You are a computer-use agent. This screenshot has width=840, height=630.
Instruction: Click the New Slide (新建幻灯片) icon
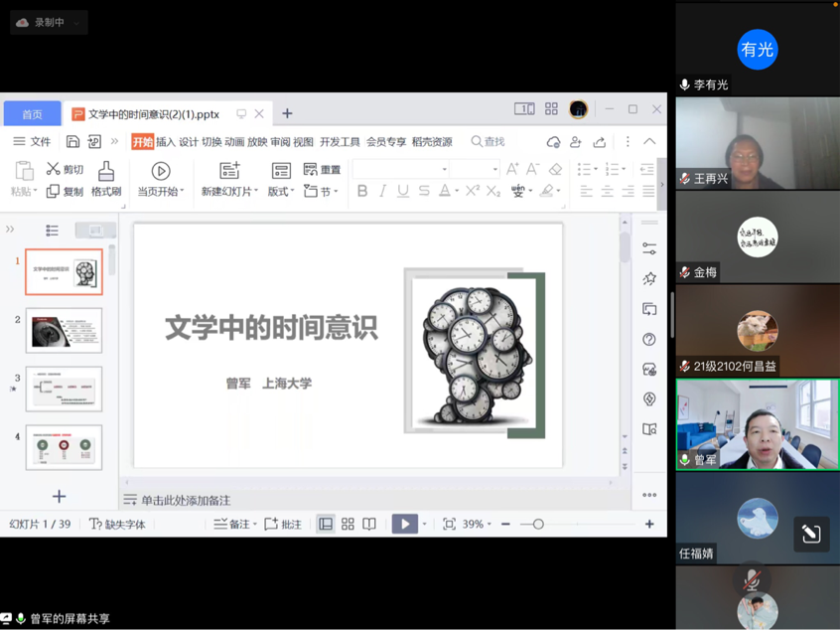point(229,171)
